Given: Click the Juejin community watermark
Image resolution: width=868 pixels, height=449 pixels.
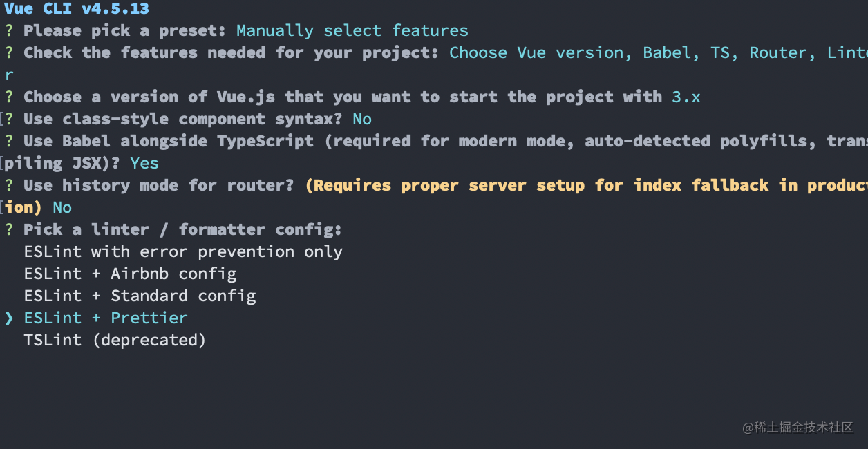Looking at the screenshot, I should coord(798,428).
